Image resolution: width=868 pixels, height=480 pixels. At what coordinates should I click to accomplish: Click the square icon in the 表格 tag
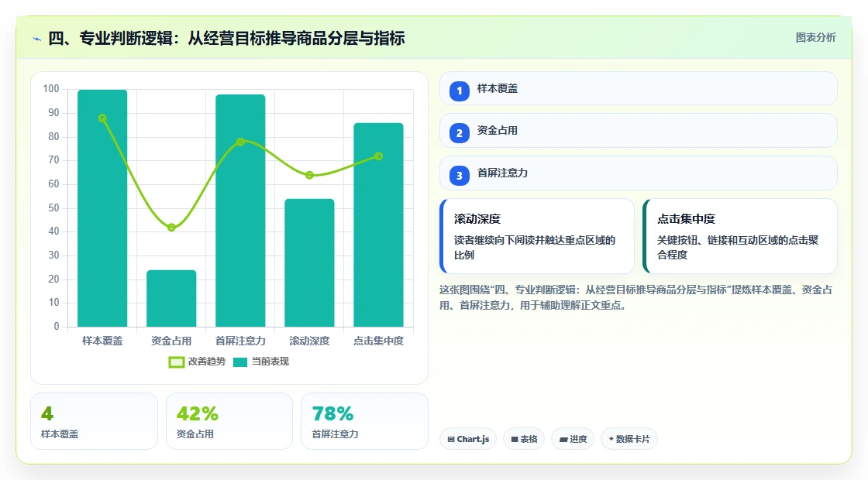click(x=515, y=439)
